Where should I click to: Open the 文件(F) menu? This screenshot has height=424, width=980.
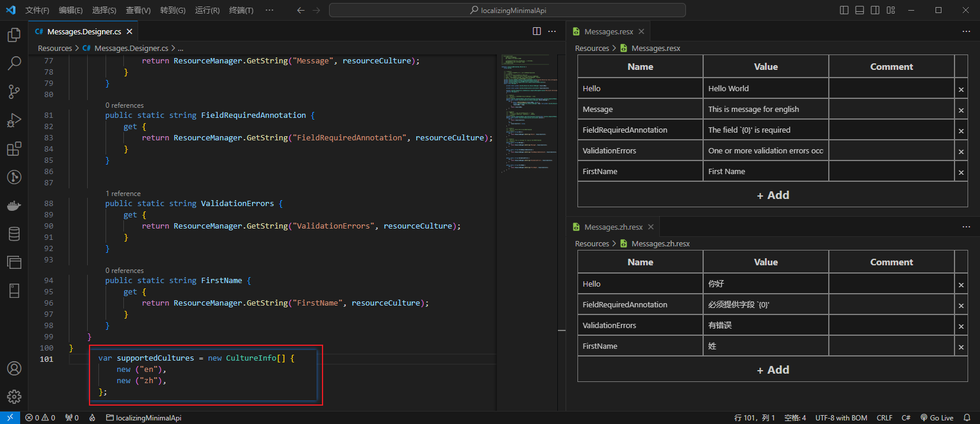37,10
